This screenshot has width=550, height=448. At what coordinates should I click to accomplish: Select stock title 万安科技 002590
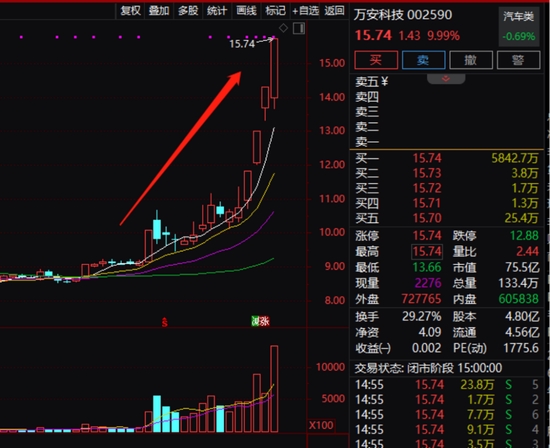point(403,15)
